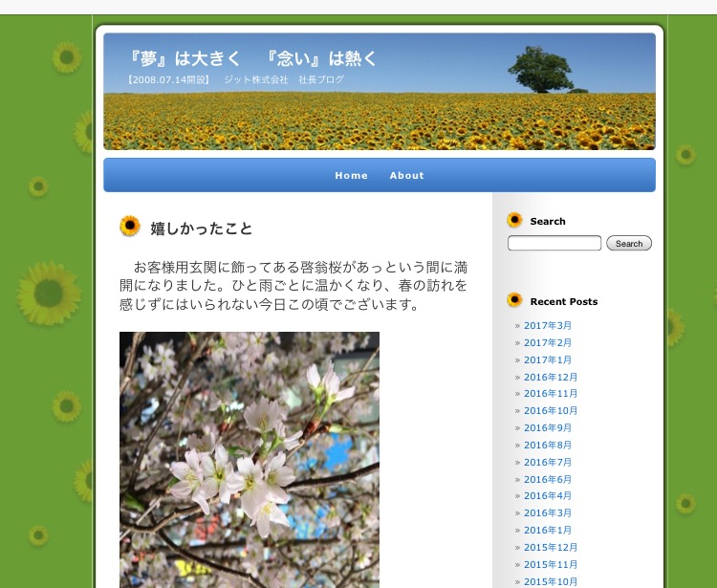Open the 2016年6月 archive
Screen dimensions: 717x588
point(548,480)
